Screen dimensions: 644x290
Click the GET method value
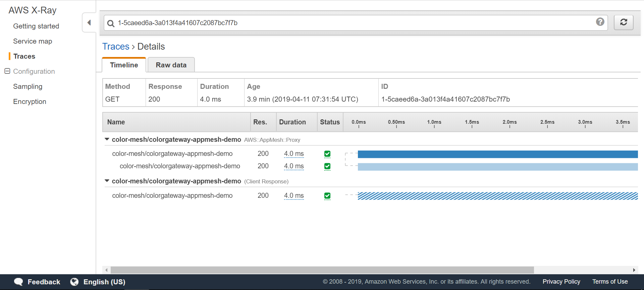click(x=112, y=99)
